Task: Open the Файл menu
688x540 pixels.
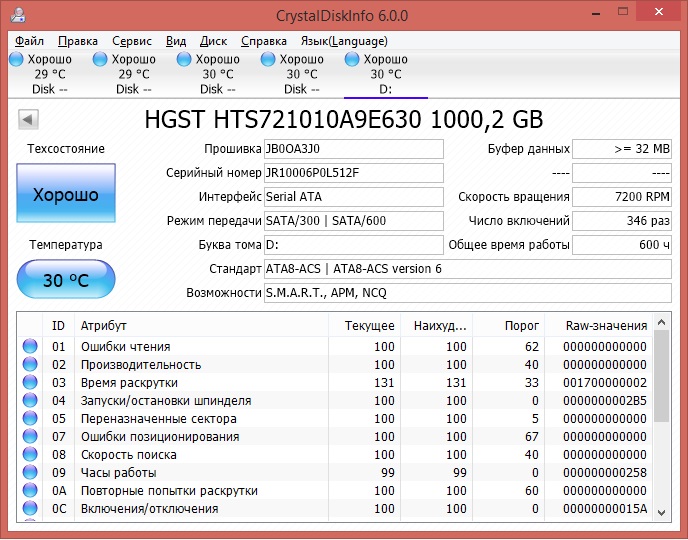Action: tap(30, 41)
